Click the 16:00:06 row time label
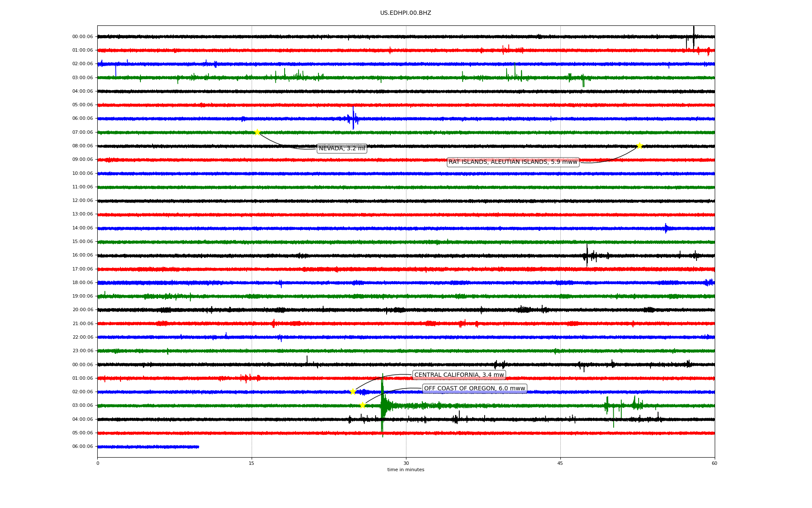The height and width of the screenshot is (508, 812). coord(82,255)
